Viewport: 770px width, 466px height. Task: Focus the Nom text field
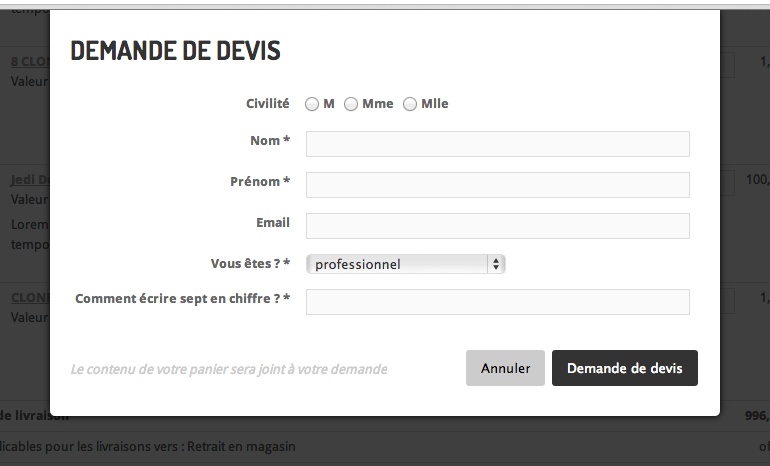[x=497, y=144]
